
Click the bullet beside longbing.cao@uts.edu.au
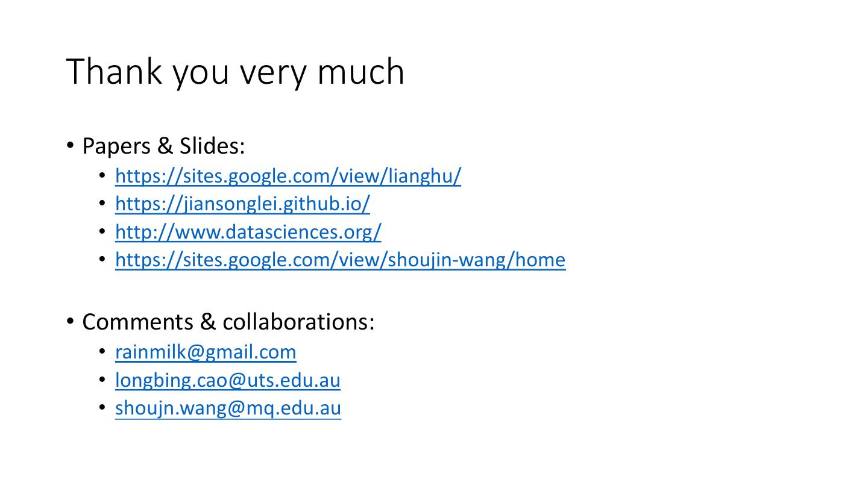(x=102, y=380)
